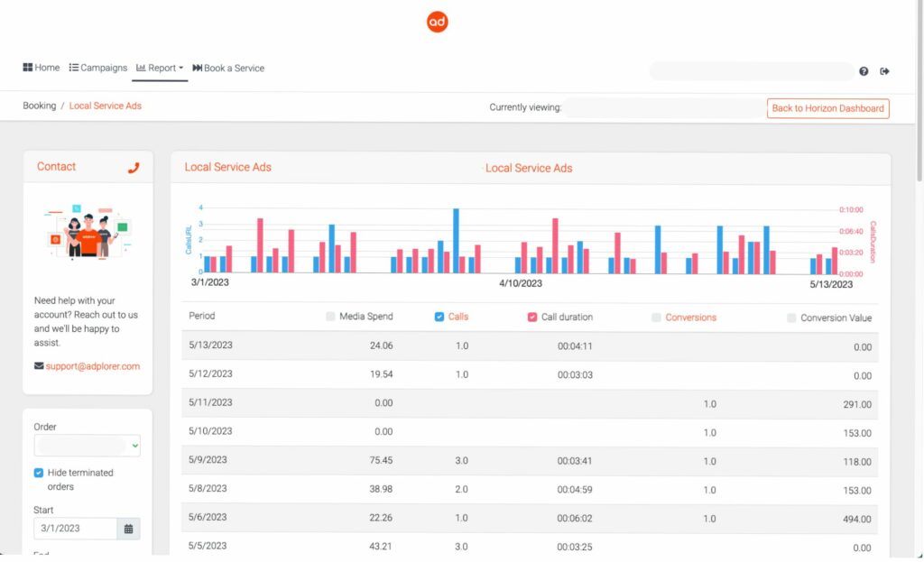Click the Start date input field
The image size is (924, 562).
[76, 529]
